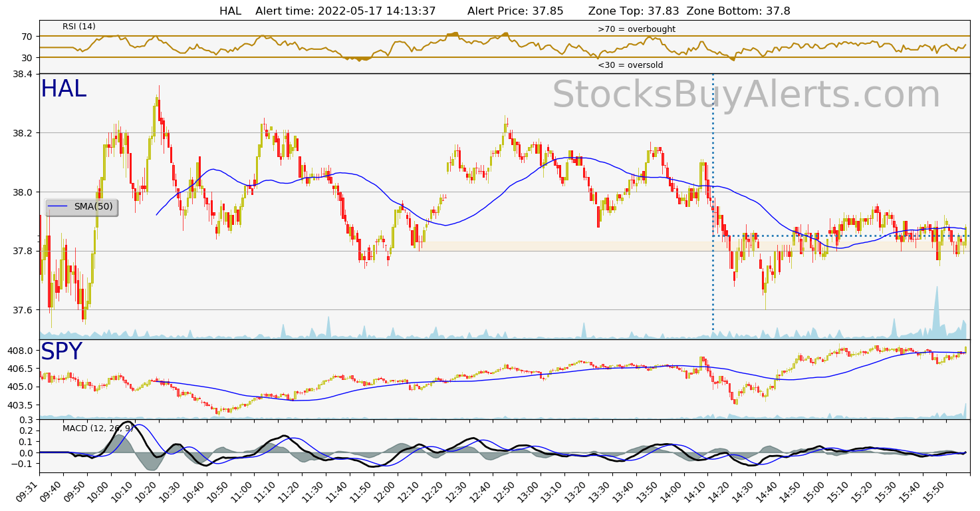
Task: Click the horizontal dotted alert price line
Action: (x=841, y=236)
